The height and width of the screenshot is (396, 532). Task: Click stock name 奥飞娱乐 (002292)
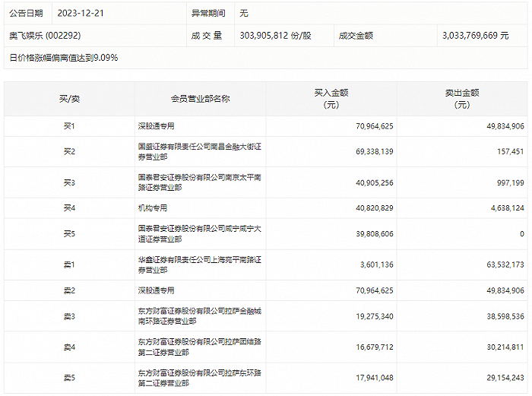(45, 36)
